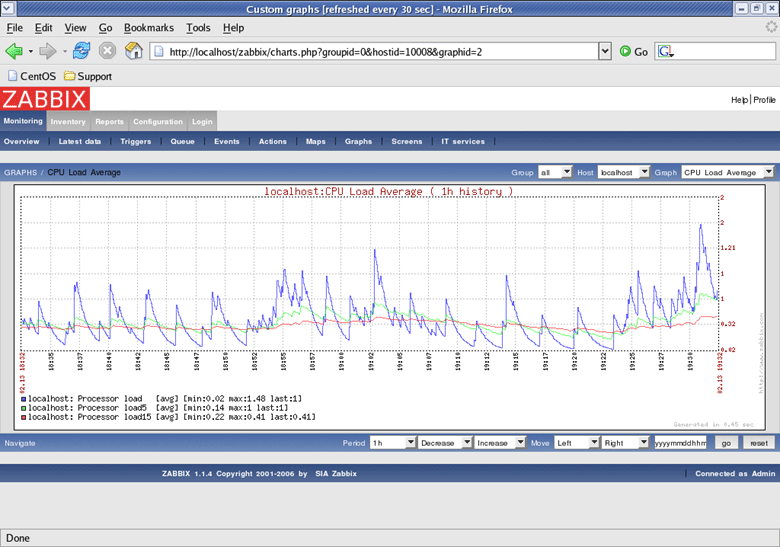Screen dimensions: 780x547
Task: Expand the Group dropdown set to all
Action: [555, 172]
